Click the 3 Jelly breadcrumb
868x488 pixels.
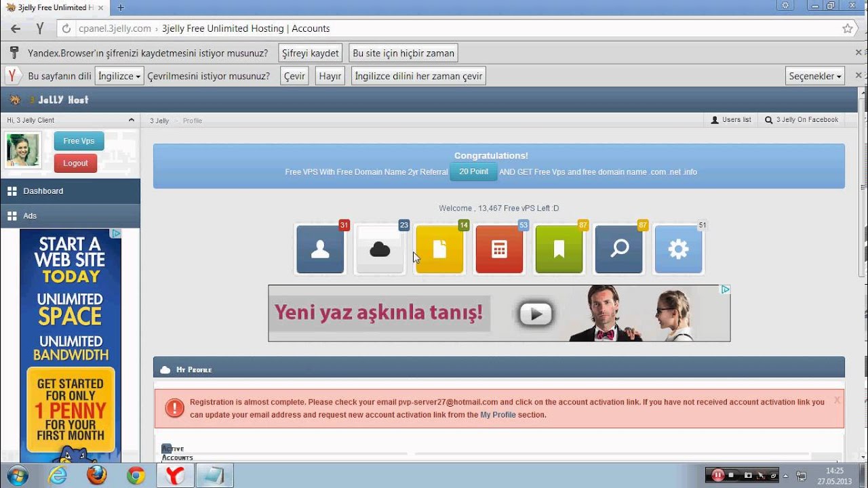tap(159, 121)
